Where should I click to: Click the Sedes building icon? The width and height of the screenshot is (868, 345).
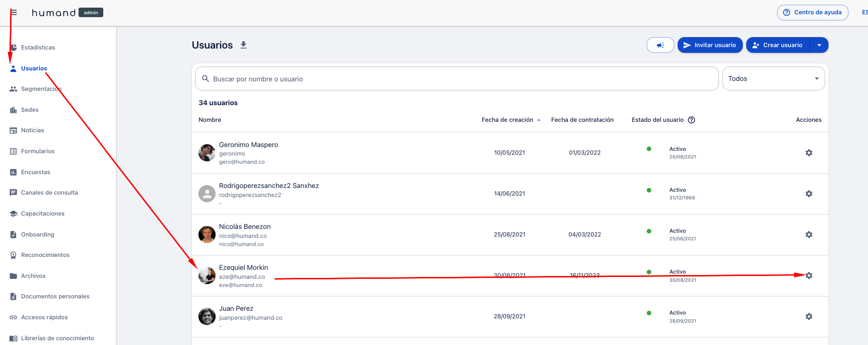click(13, 110)
